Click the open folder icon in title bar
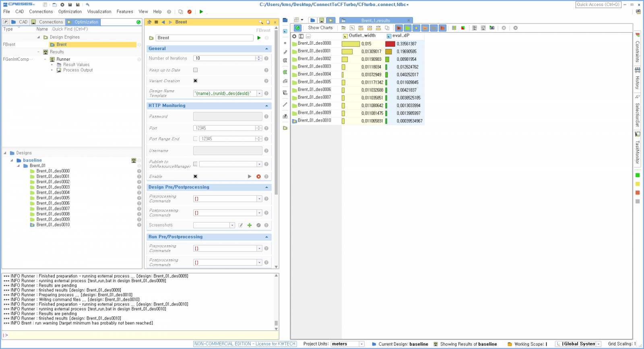This screenshot has width=644, height=349. [54, 4]
